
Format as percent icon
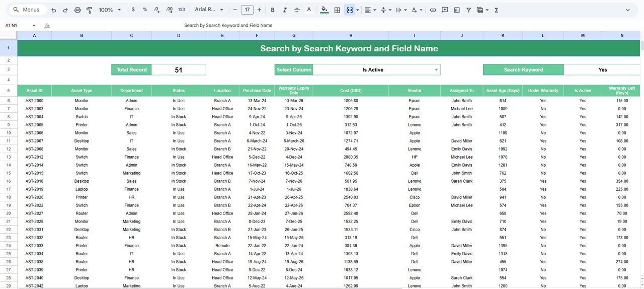pyautogui.click(x=145, y=10)
